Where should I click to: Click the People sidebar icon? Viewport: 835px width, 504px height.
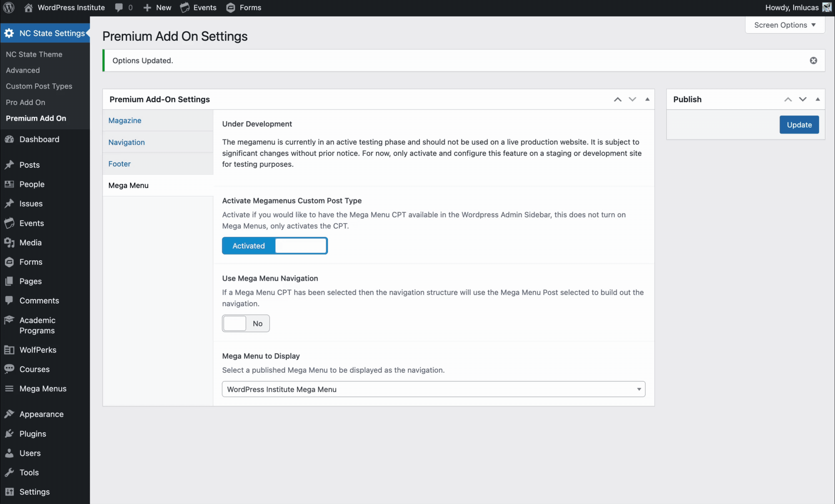(x=9, y=184)
